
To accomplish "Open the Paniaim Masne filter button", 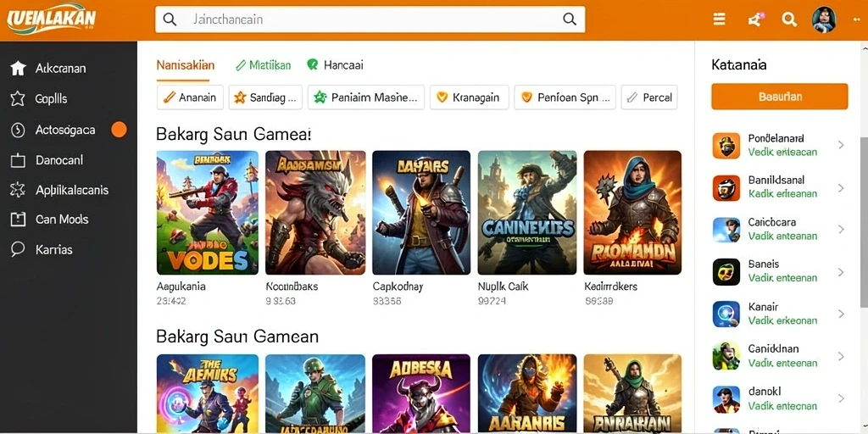I will coord(366,97).
